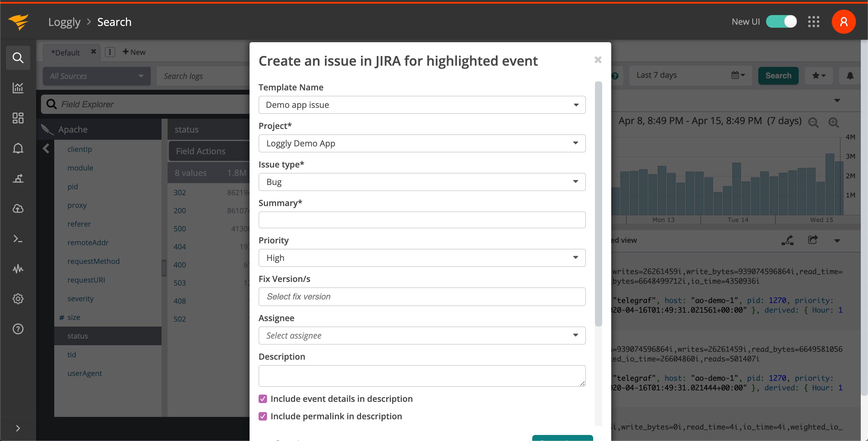Open the Dashboards grid icon in sidebar

click(x=18, y=118)
